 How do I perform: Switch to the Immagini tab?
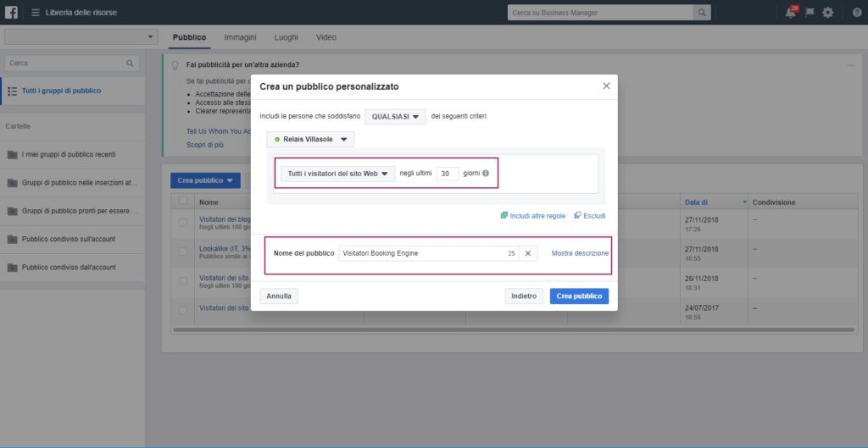coord(241,37)
